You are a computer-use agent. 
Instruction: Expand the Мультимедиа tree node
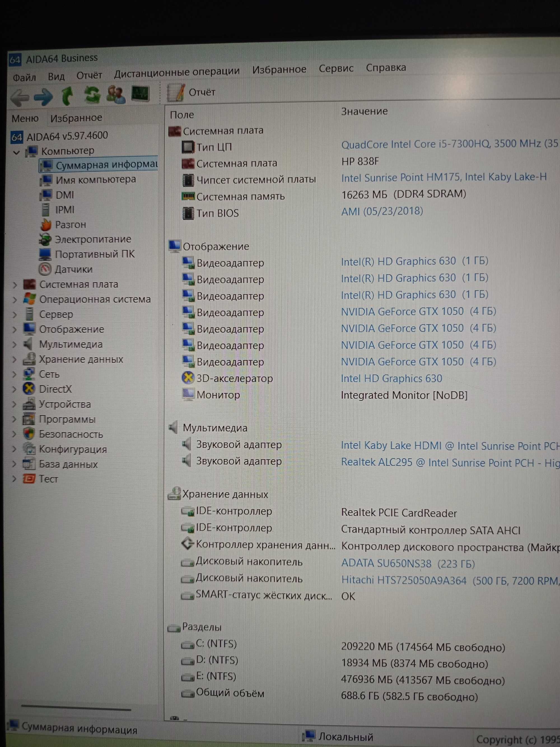point(15,345)
